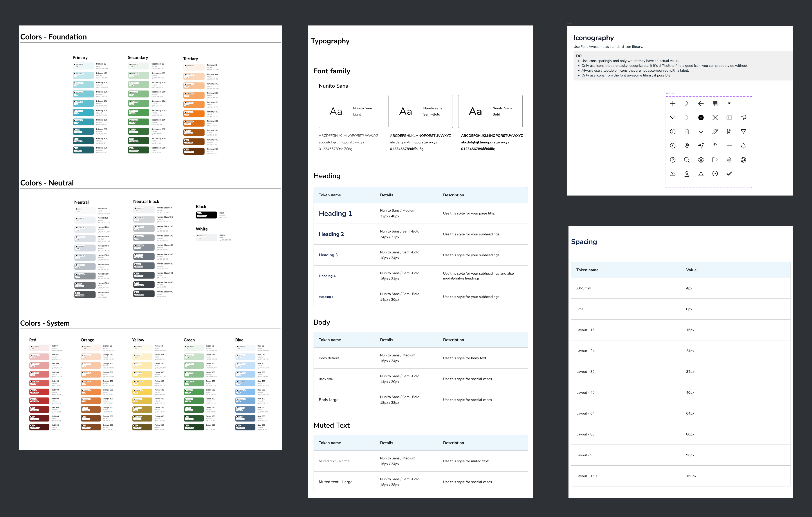Click the small caret-down triangle icon
This screenshot has height=517, width=812.
(x=729, y=103)
